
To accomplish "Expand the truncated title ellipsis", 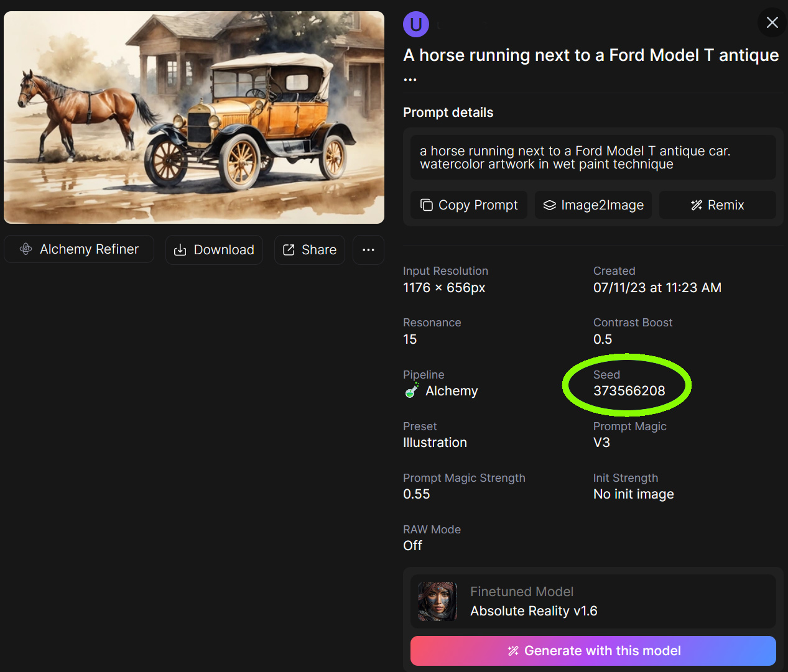I will [410, 80].
